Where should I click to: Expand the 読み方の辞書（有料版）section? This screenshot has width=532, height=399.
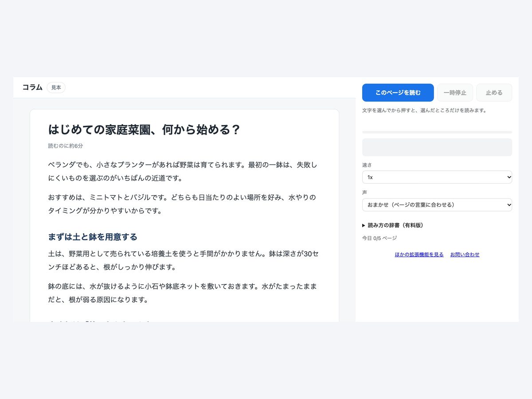[x=393, y=225]
